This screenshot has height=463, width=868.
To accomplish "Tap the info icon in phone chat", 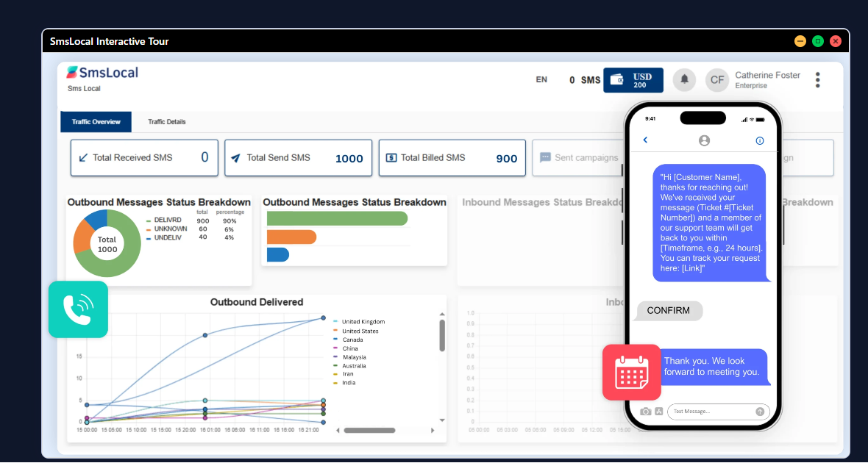I will click(x=759, y=140).
